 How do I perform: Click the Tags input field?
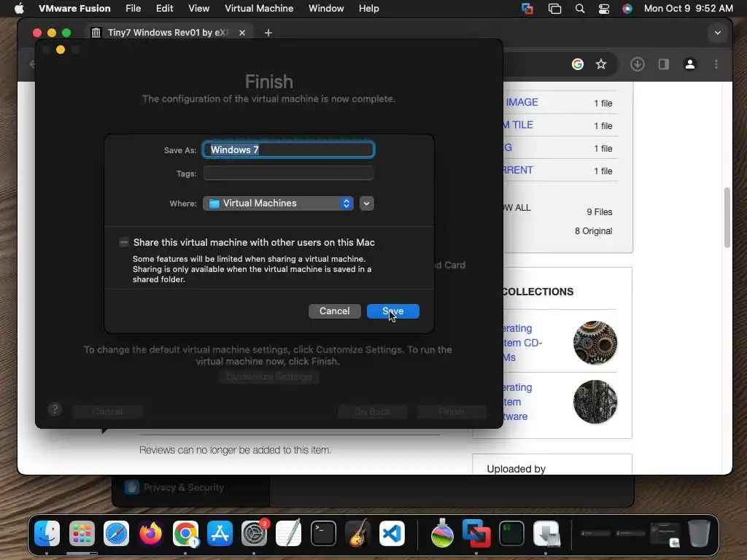(x=288, y=174)
